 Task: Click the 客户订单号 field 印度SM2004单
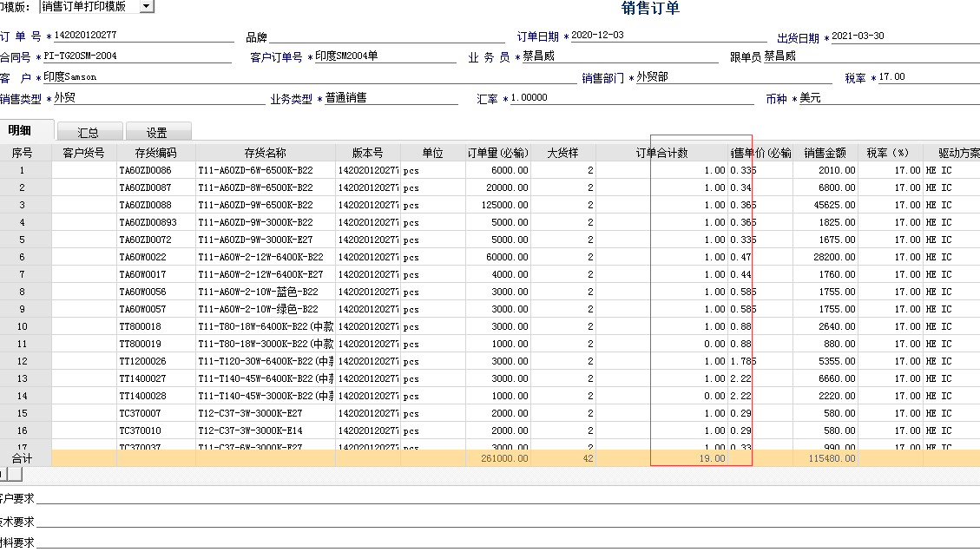point(385,56)
